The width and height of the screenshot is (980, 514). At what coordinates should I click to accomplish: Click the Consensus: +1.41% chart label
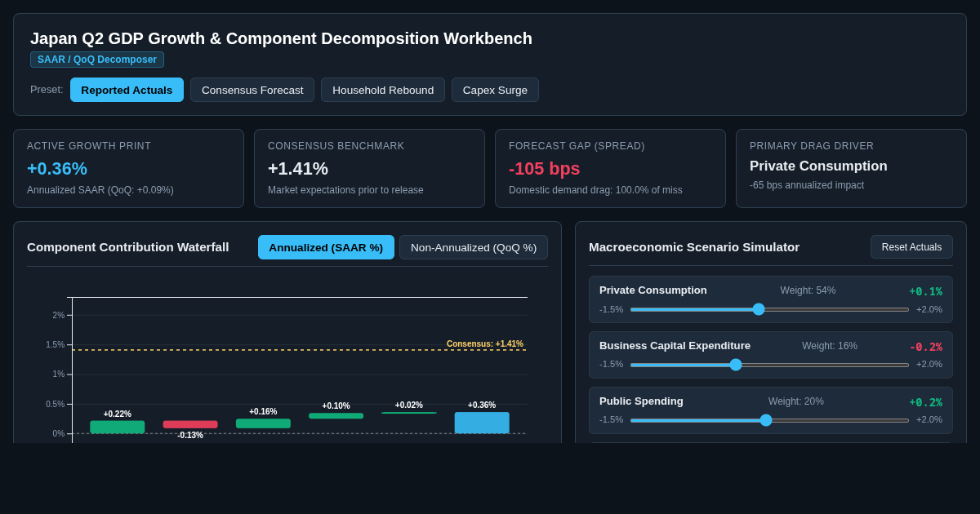pos(485,344)
